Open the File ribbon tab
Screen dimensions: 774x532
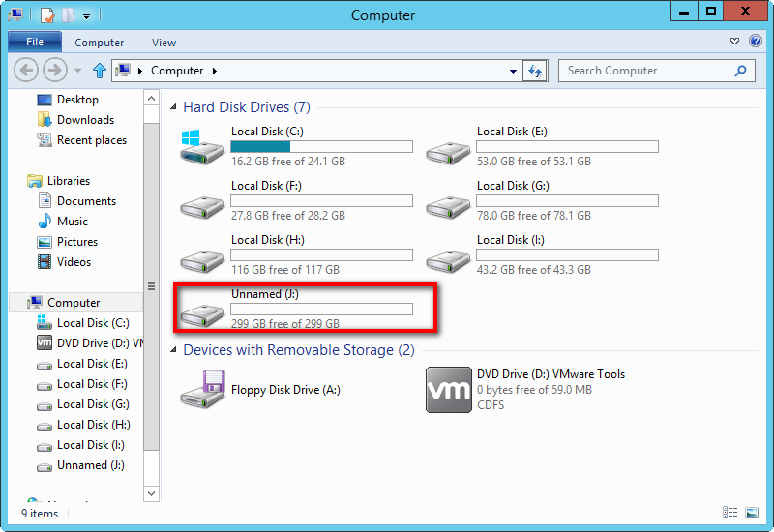[x=35, y=42]
